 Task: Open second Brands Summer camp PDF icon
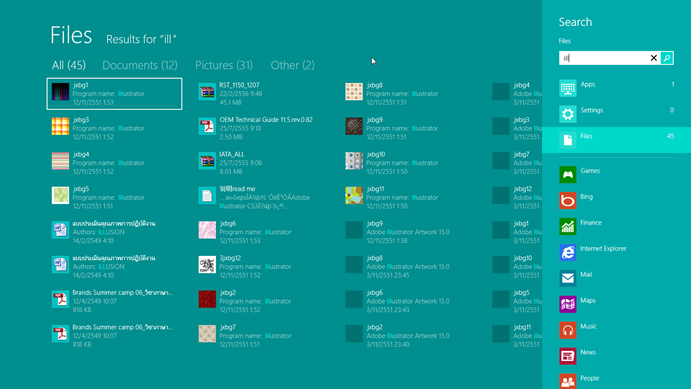click(x=60, y=334)
